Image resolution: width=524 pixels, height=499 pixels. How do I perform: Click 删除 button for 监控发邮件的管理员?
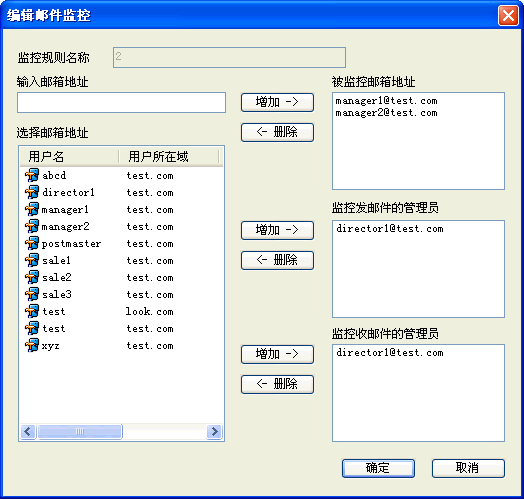point(277,260)
